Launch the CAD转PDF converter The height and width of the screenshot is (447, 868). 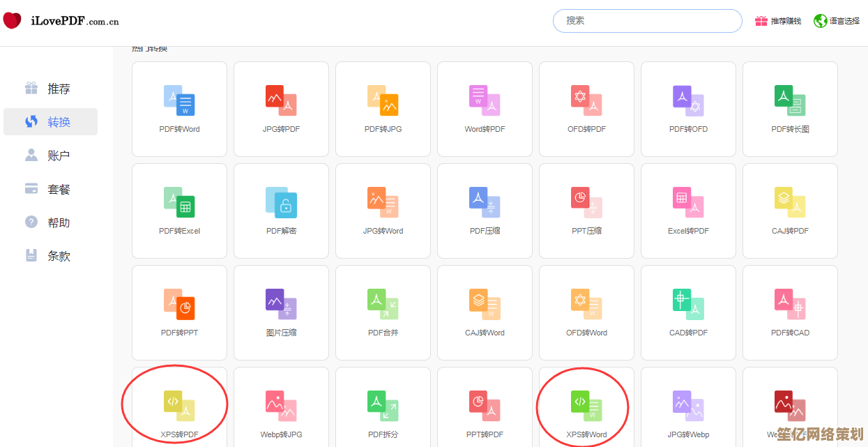[x=688, y=312]
